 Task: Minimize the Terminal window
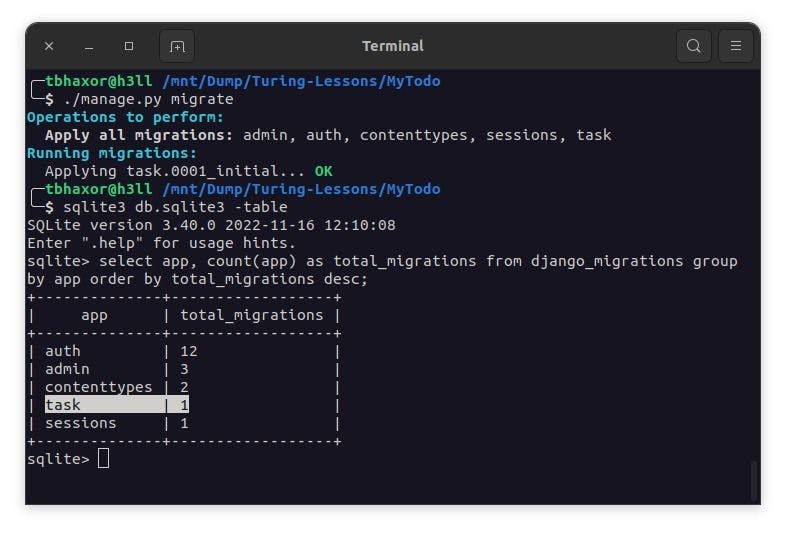89,47
